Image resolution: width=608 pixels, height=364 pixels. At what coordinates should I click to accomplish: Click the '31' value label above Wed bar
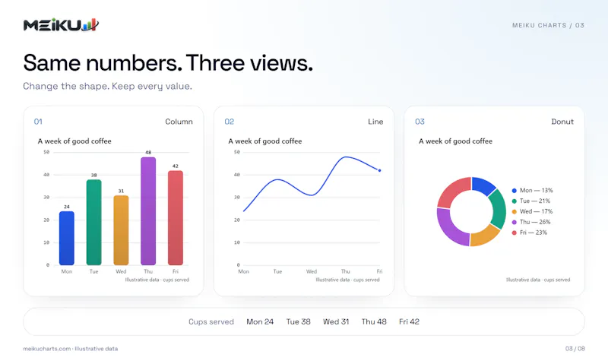click(x=121, y=191)
